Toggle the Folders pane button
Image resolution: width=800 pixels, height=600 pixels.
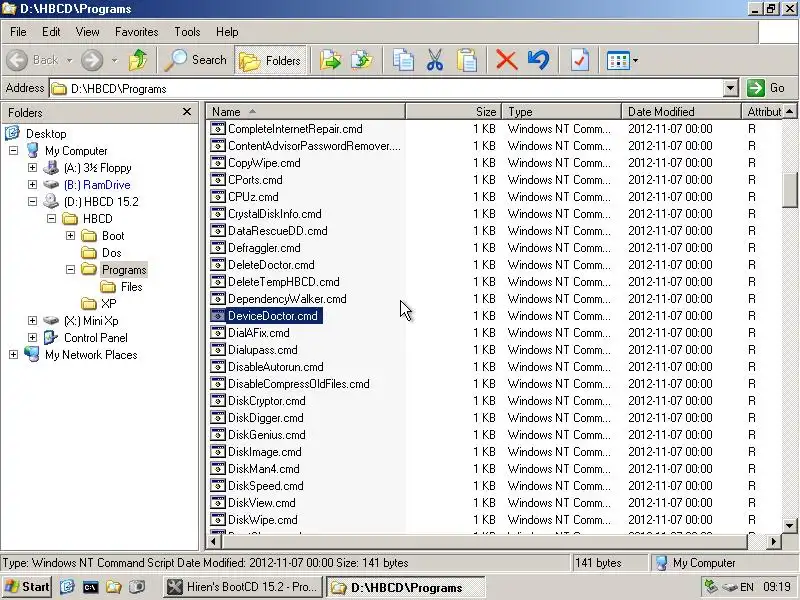click(x=270, y=60)
